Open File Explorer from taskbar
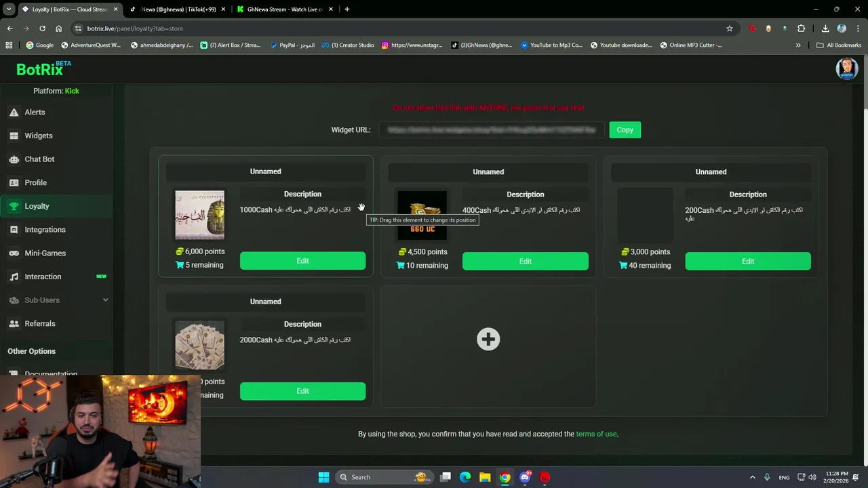 (485, 477)
